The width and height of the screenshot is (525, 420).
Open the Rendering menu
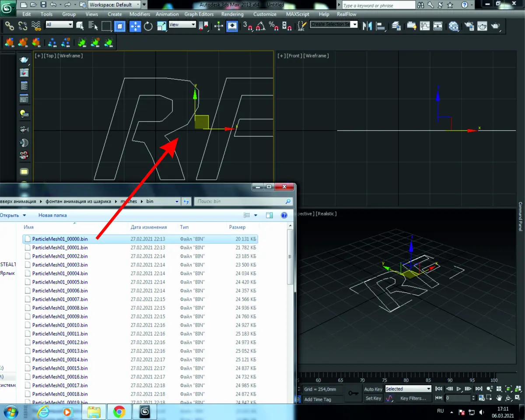point(232,14)
